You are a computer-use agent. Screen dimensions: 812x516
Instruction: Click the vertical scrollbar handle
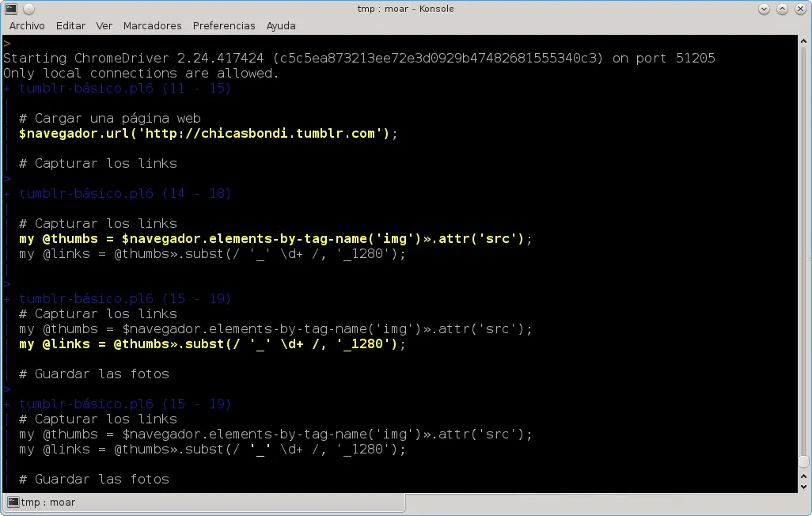803,461
